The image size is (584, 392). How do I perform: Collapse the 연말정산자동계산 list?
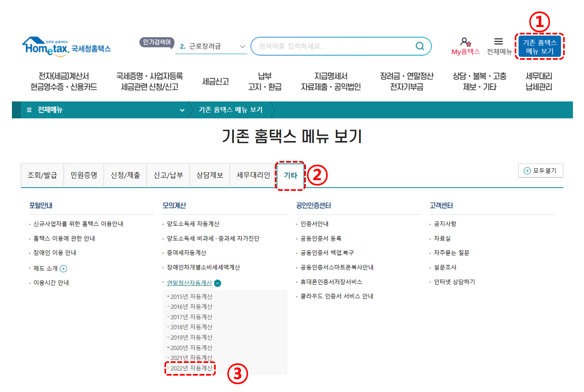pyautogui.click(x=218, y=283)
